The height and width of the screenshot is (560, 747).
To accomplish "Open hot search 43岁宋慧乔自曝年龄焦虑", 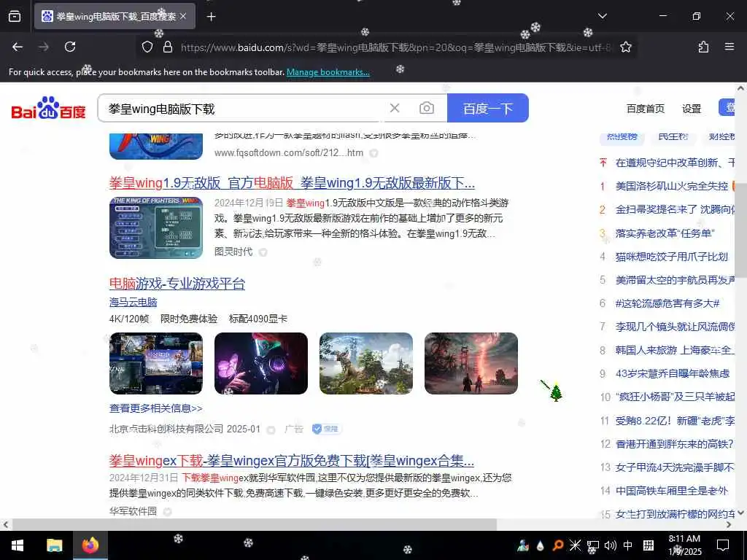I will 672,373.
